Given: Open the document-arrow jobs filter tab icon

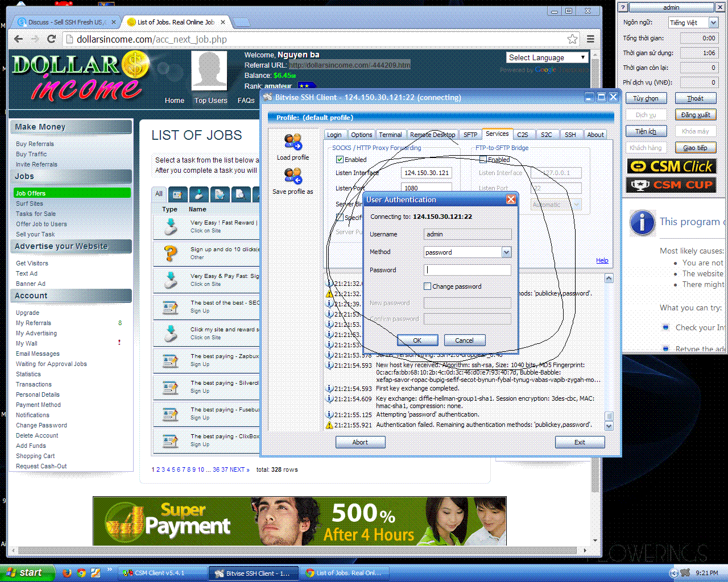Looking at the screenshot, I should click(x=220, y=194).
